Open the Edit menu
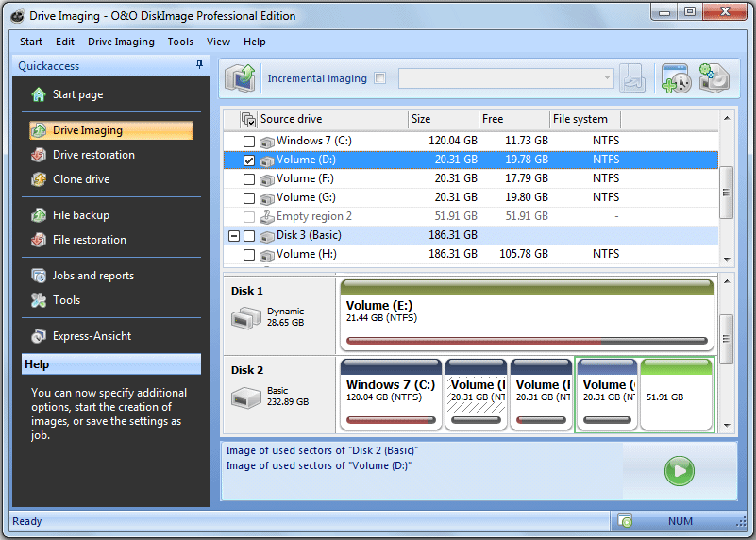 pos(64,42)
